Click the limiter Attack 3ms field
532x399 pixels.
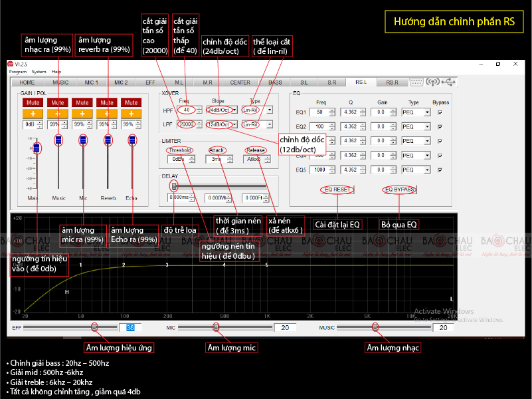pos(216,159)
